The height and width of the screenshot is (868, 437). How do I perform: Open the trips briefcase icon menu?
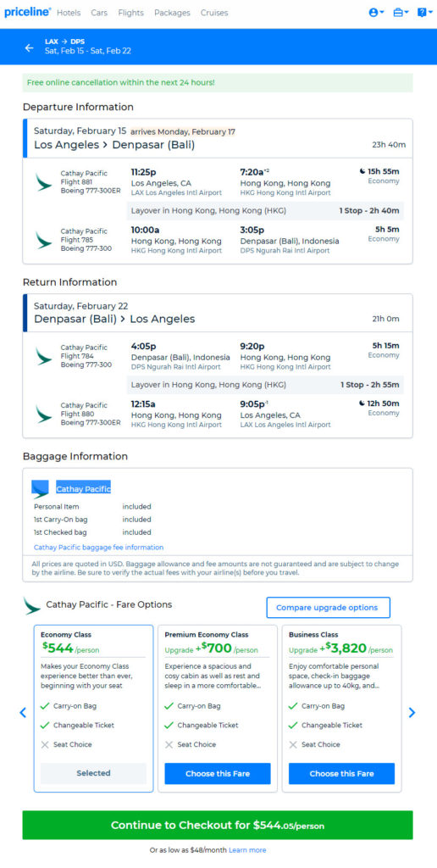click(x=401, y=12)
